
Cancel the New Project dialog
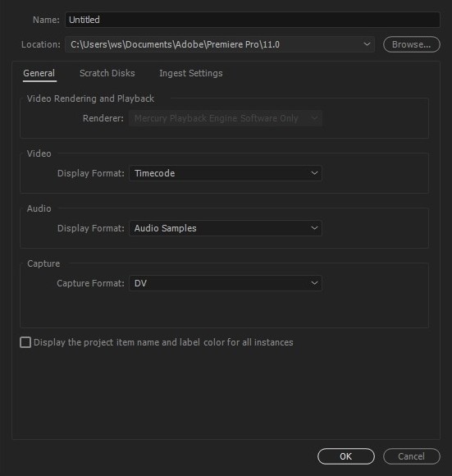tap(411, 456)
